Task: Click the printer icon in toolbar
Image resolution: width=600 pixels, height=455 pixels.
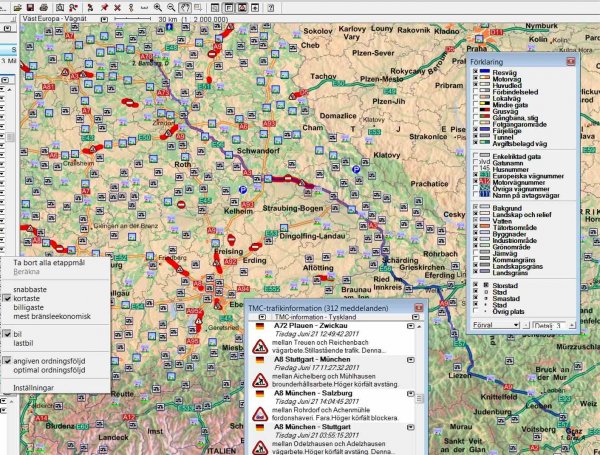Action: coord(45,5)
